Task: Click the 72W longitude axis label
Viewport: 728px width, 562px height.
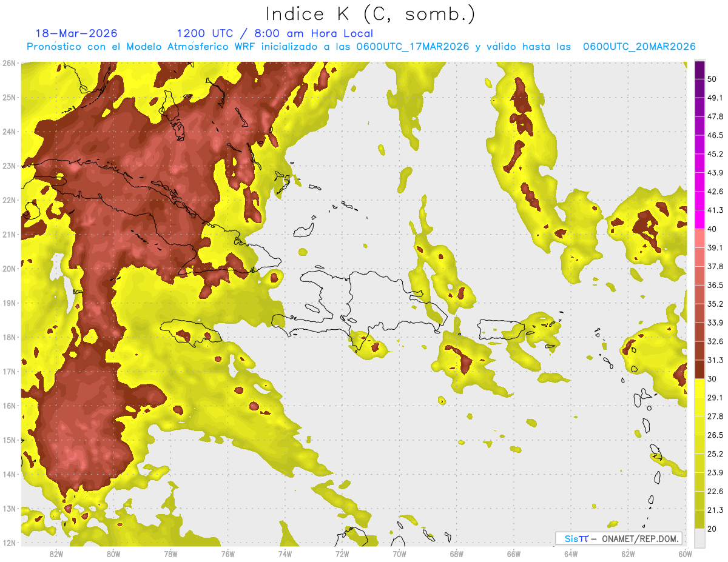Action: pos(342,554)
